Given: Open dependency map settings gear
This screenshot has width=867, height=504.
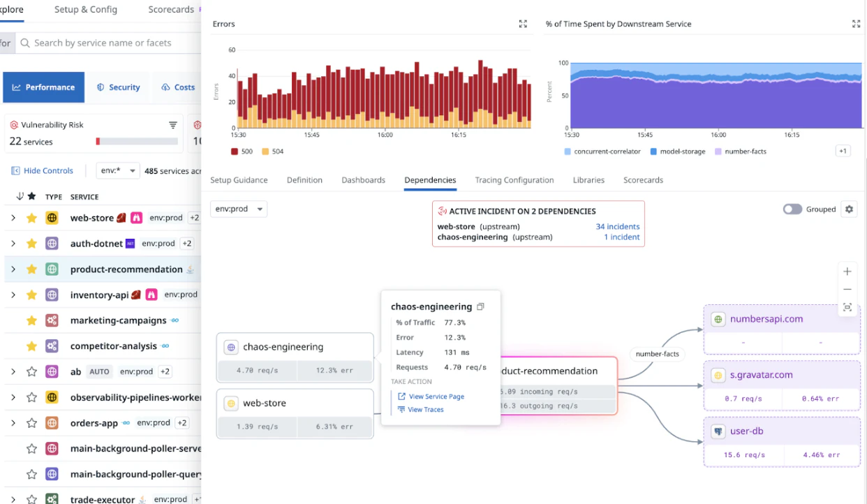Looking at the screenshot, I should pos(849,209).
